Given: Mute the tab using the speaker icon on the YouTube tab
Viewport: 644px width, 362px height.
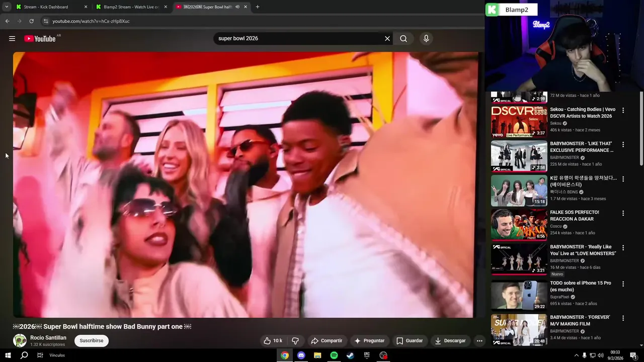Looking at the screenshot, I should click(x=237, y=7).
